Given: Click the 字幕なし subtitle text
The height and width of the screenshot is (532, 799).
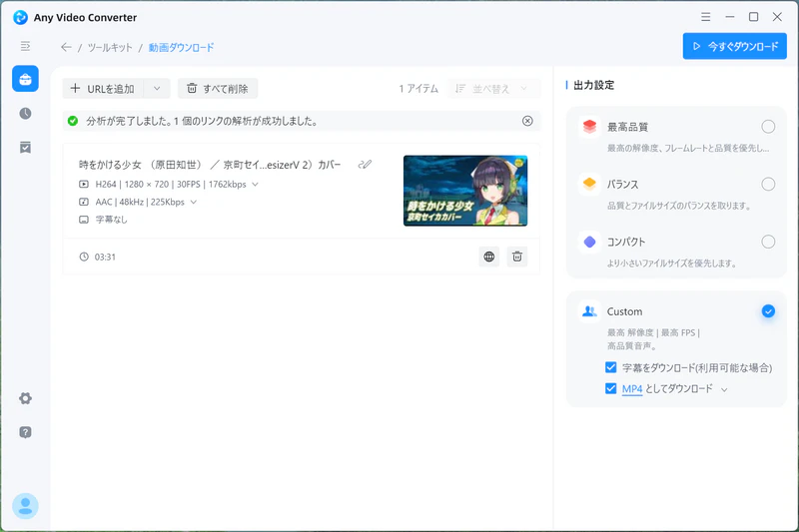Looking at the screenshot, I should point(111,220).
